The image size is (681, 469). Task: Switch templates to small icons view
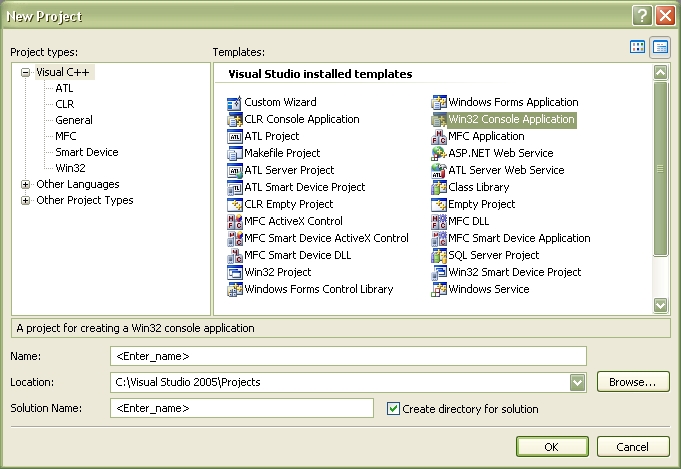[x=660, y=47]
